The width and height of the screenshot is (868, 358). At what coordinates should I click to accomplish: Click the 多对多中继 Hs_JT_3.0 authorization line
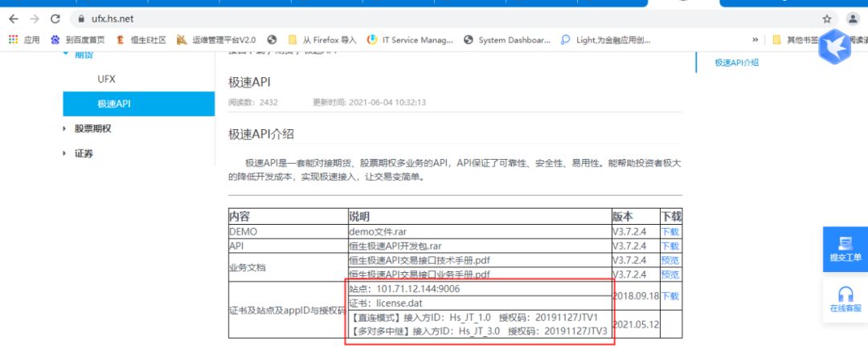(x=479, y=332)
